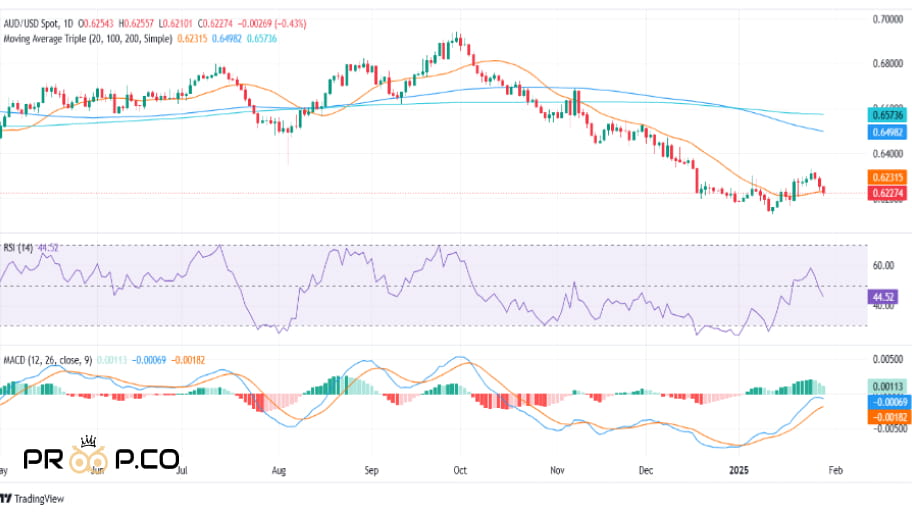The height and width of the screenshot is (513, 912).
Task: Click the 20 MA legend value 0.62315
Action: pyautogui.click(x=192, y=39)
